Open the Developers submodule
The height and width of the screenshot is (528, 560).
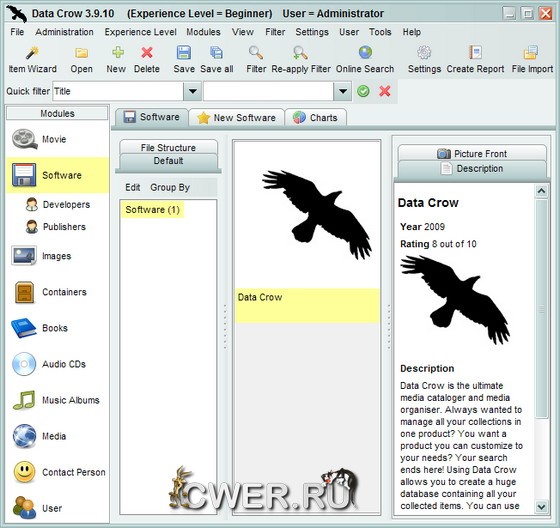[x=58, y=204]
